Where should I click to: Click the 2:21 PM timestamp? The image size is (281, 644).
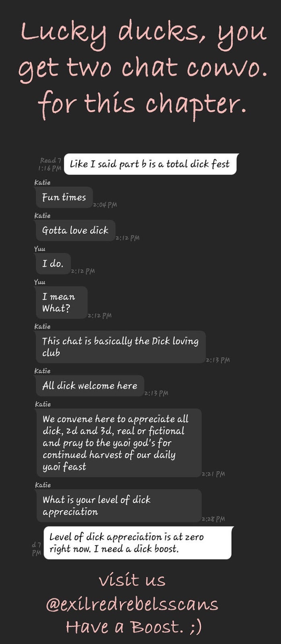(213, 474)
